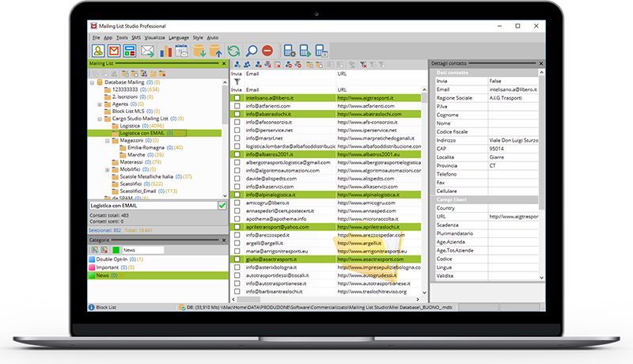Expand the Agents folder in the tree
The width and height of the screenshot is (633, 364).
(100, 104)
